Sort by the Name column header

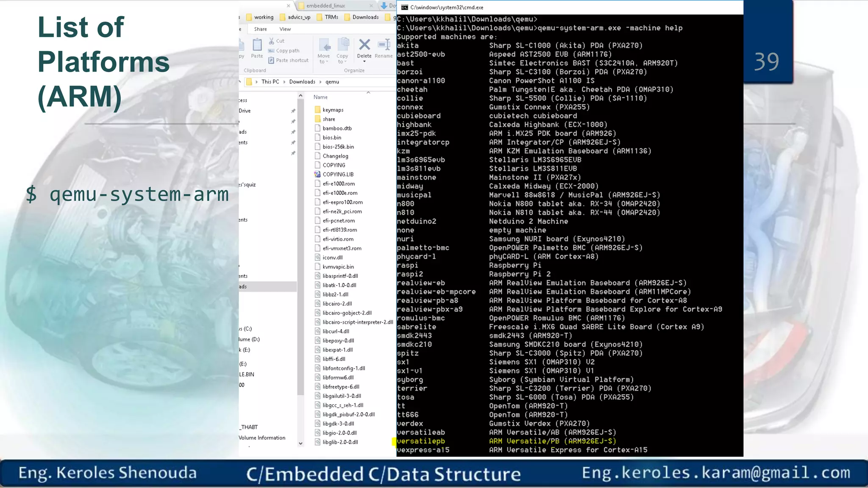coord(320,97)
